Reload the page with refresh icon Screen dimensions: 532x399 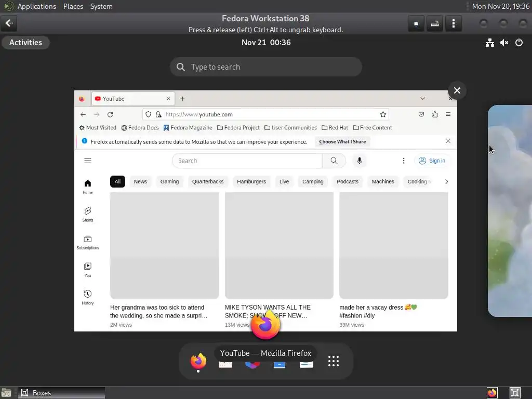(x=110, y=115)
